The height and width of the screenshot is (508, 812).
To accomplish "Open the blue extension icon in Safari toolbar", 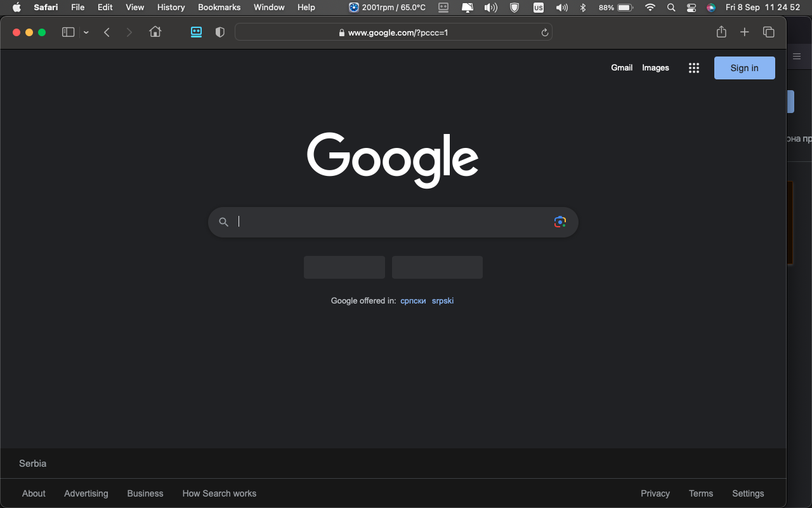I will [x=197, y=32].
